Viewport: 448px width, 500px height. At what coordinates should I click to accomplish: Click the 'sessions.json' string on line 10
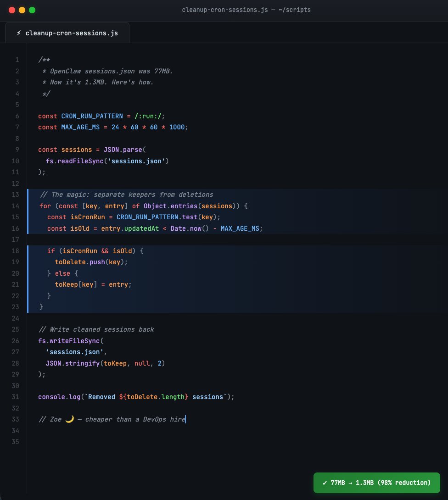click(136, 161)
